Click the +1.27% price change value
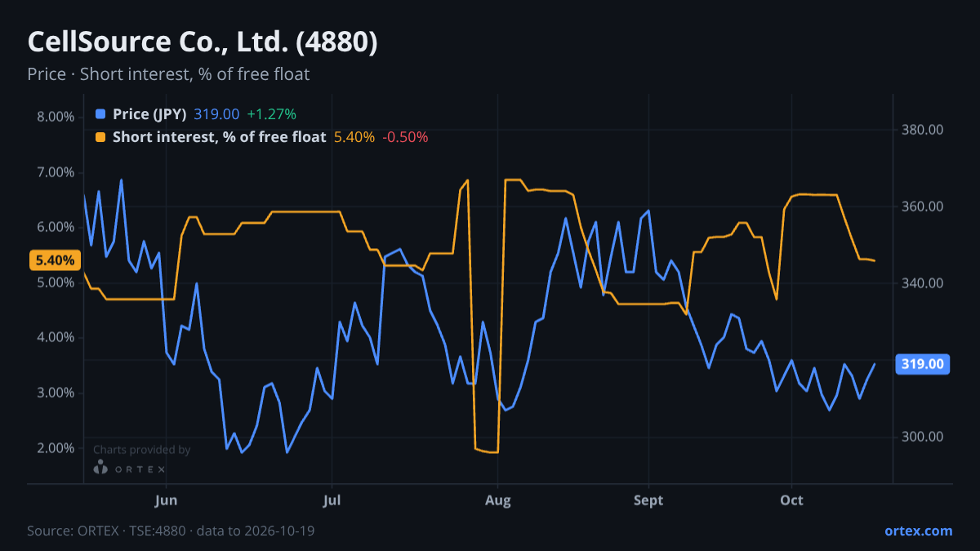The height and width of the screenshot is (551, 980). point(271,114)
